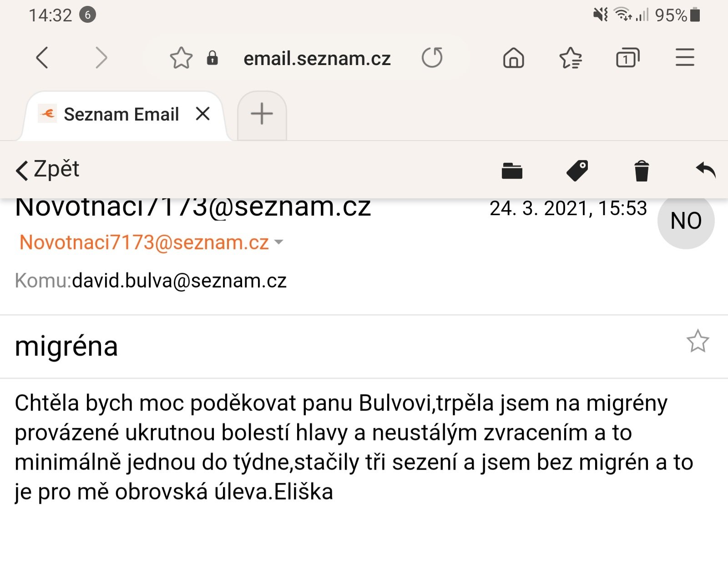This screenshot has height=566, width=728.
Task: Go back with the browser back arrow
Action: click(42, 58)
